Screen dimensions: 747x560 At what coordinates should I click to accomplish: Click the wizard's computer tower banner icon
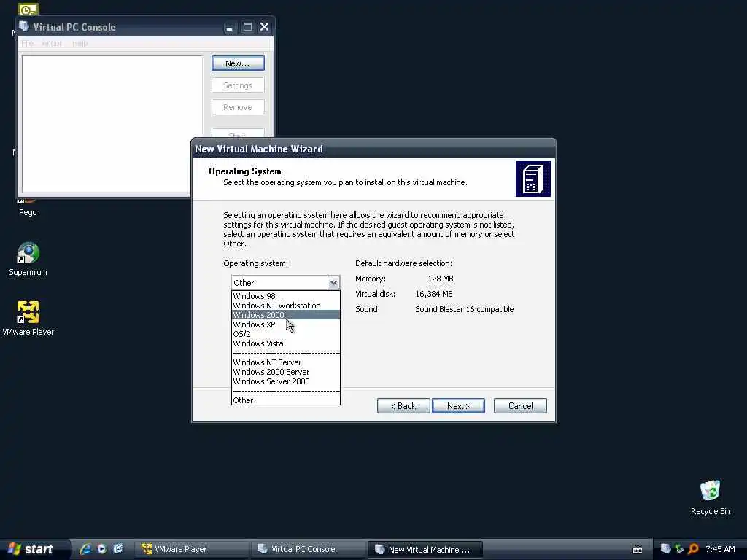[x=533, y=179]
